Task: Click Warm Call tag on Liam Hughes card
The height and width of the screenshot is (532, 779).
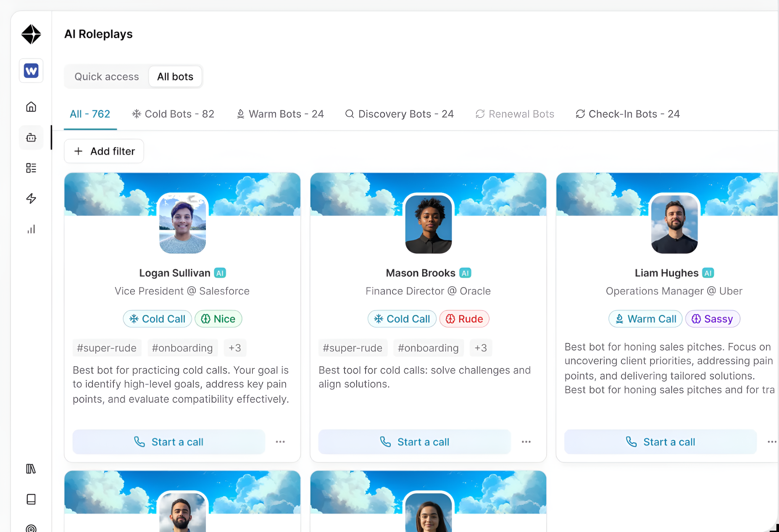Action: (x=645, y=319)
